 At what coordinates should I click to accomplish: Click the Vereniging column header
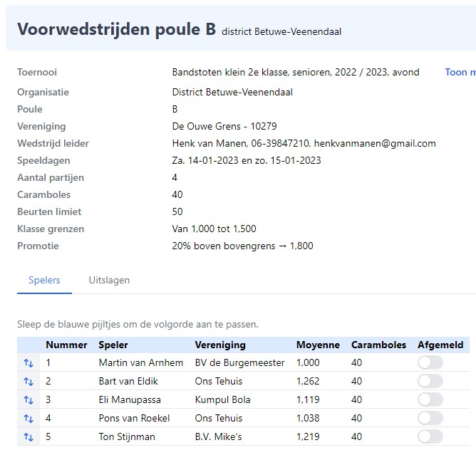[220, 345]
